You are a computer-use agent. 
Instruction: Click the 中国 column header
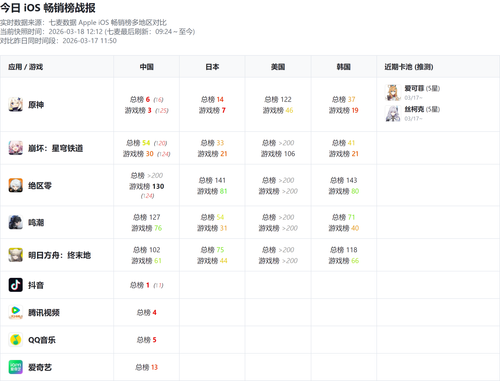point(146,67)
